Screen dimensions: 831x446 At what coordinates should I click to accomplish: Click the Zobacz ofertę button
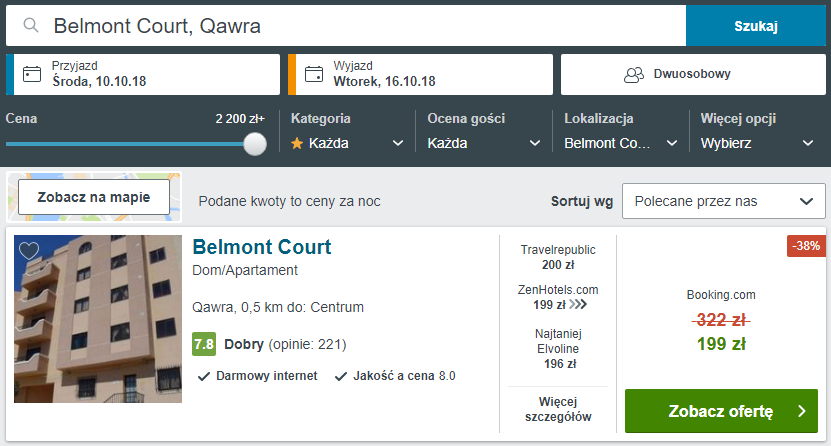pos(721,411)
